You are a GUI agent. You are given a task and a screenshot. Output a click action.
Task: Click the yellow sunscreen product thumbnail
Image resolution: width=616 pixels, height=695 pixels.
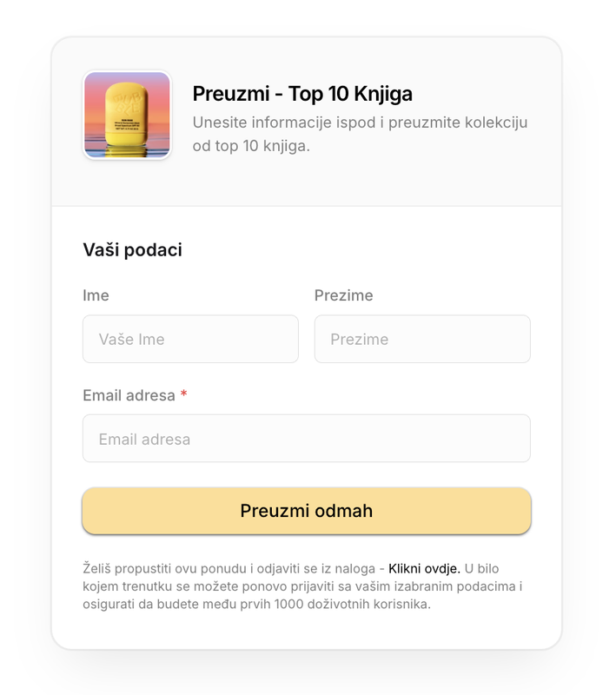pyautogui.click(x=127, y=116)
